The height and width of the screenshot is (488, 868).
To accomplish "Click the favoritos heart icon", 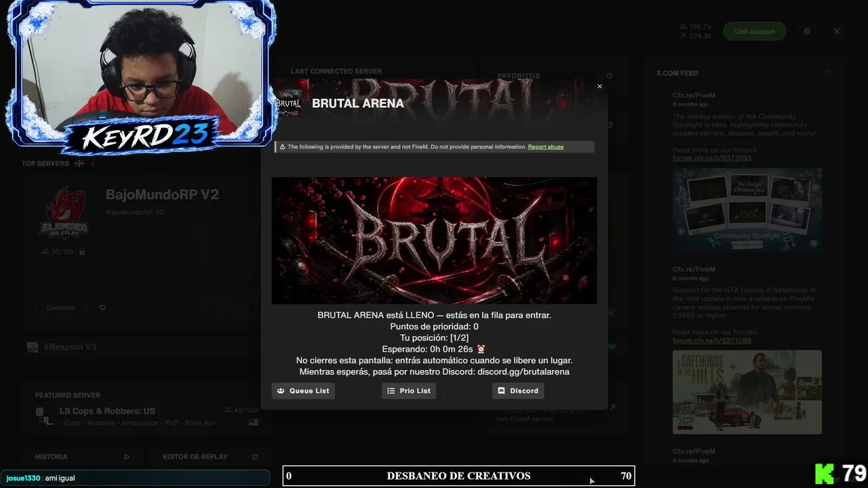I will (610, 76).
